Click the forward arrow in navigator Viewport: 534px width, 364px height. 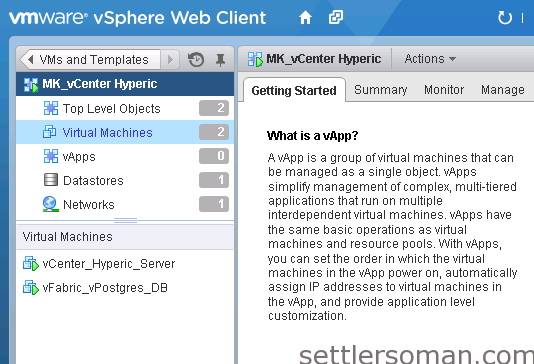[x=170, y=60]
